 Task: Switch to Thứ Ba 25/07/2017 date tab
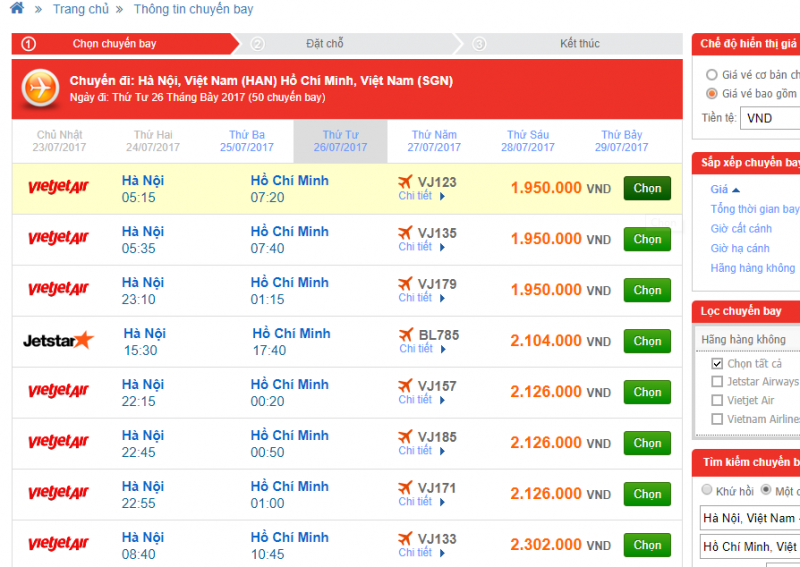point(246,141)
